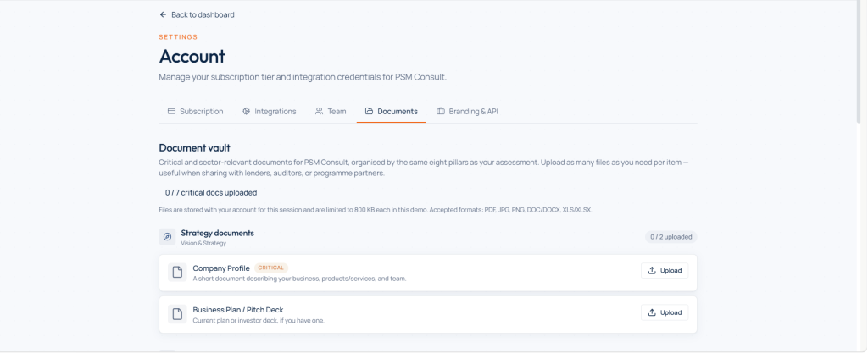Screen dimensions: 868x353
Task: Click the Branding & API tab icon
Action: pos(441,111)
